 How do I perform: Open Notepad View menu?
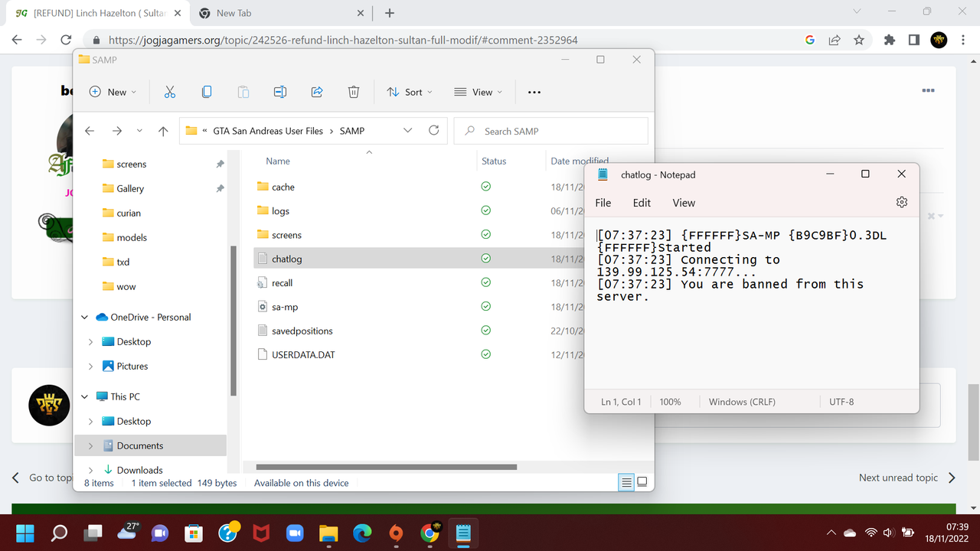click(684, 203)
